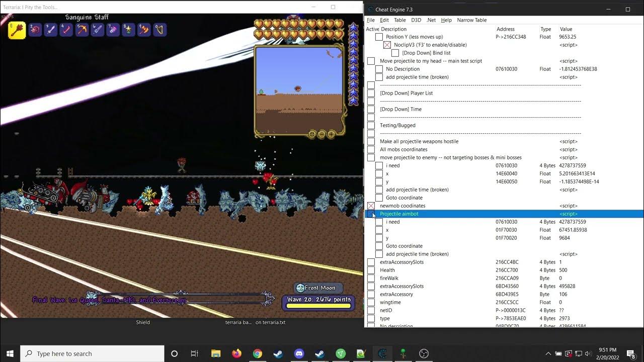Launch Firefox from the taskbar
Viewport: 644px width, 362px height.
(236, 353)
